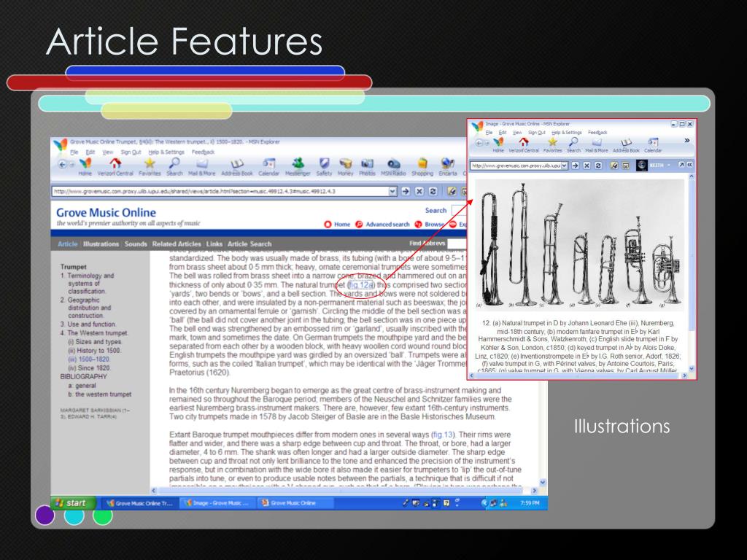Image resolution: width=747 pixels, height=560 pixels.
Task: Open MSN Radio in main toolbar
Action: pos(393,167)
